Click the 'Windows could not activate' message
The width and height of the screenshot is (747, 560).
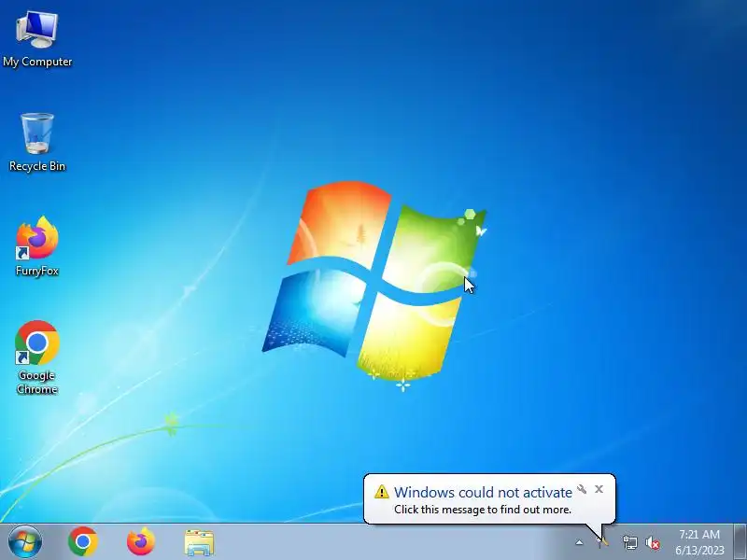click(483, 492)
